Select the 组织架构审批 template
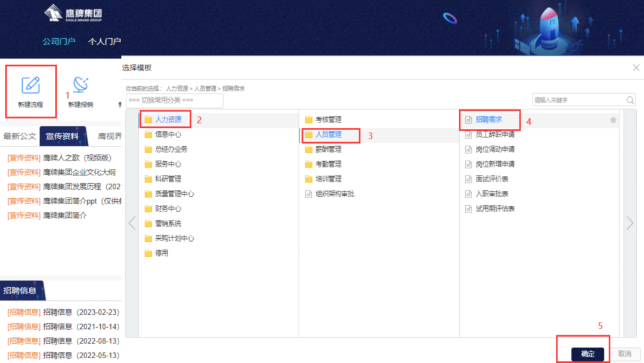 [x=330, y=193]
